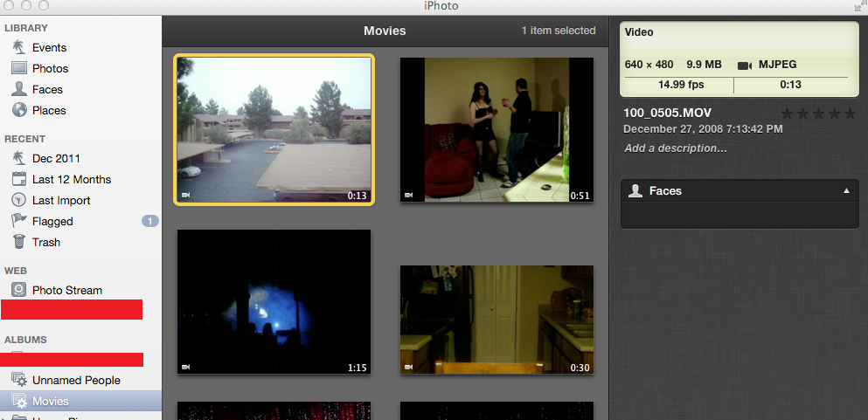Click the Last Import icon

(x=19, y=200)
